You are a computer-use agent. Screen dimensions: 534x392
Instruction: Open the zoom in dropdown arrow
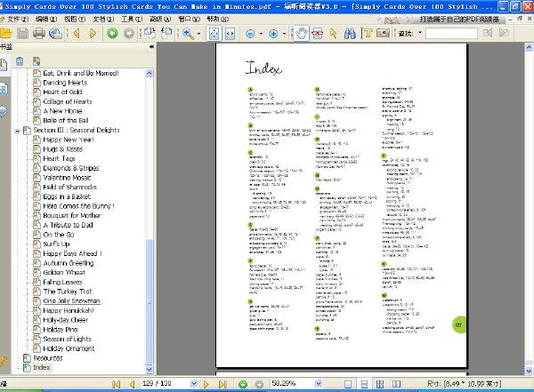tap(285, 34)
